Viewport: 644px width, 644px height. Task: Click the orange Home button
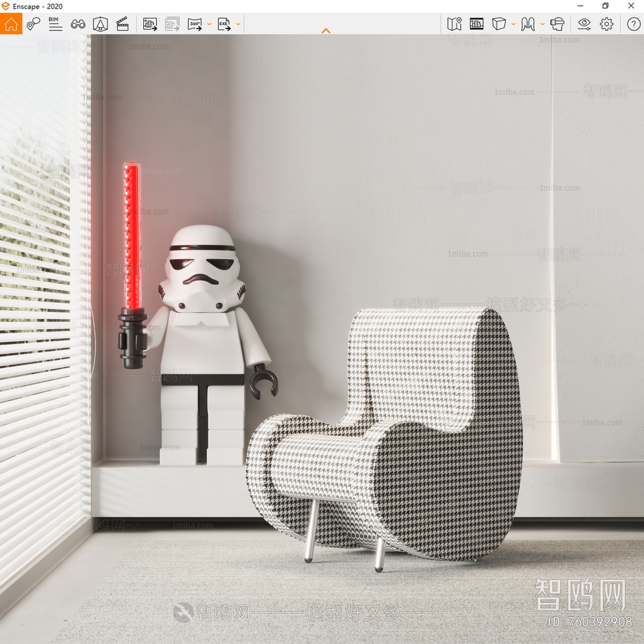click(11, 24)
